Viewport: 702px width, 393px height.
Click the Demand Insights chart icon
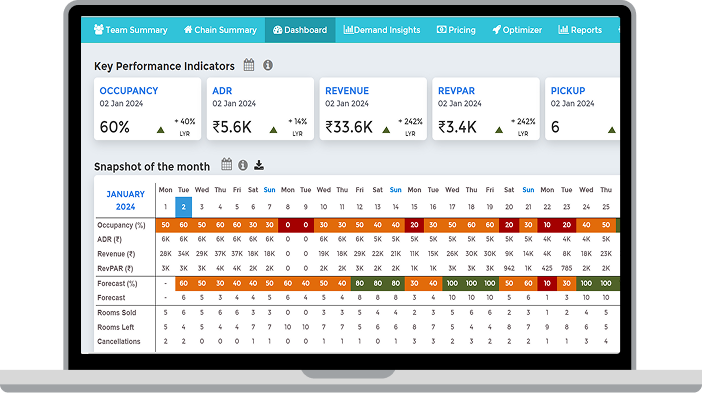pos(348,30)
